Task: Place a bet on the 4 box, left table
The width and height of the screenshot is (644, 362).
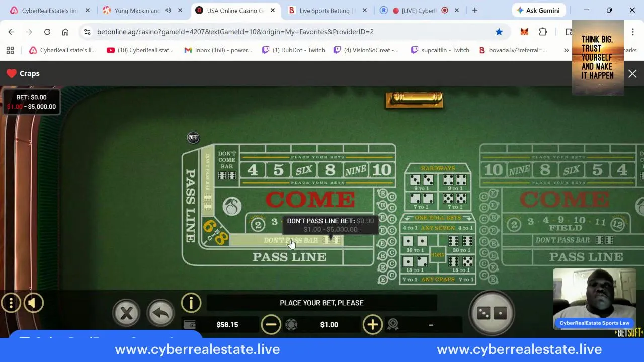Action: point(253,169)
